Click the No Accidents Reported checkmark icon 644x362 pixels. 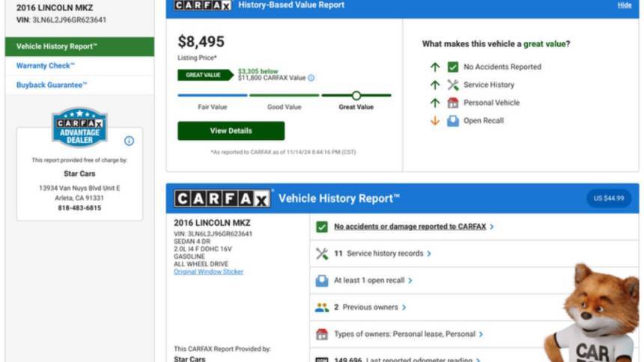pyautogui.click(x=452, y=67)
